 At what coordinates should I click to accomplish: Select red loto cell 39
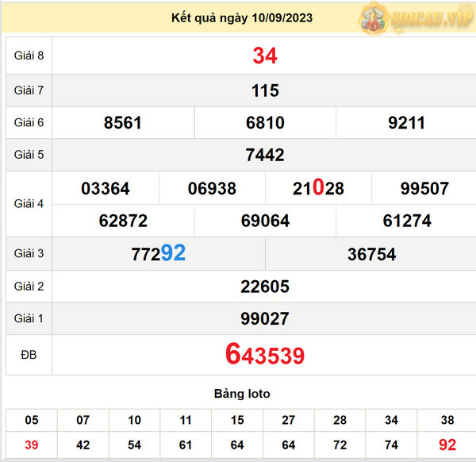32,445
